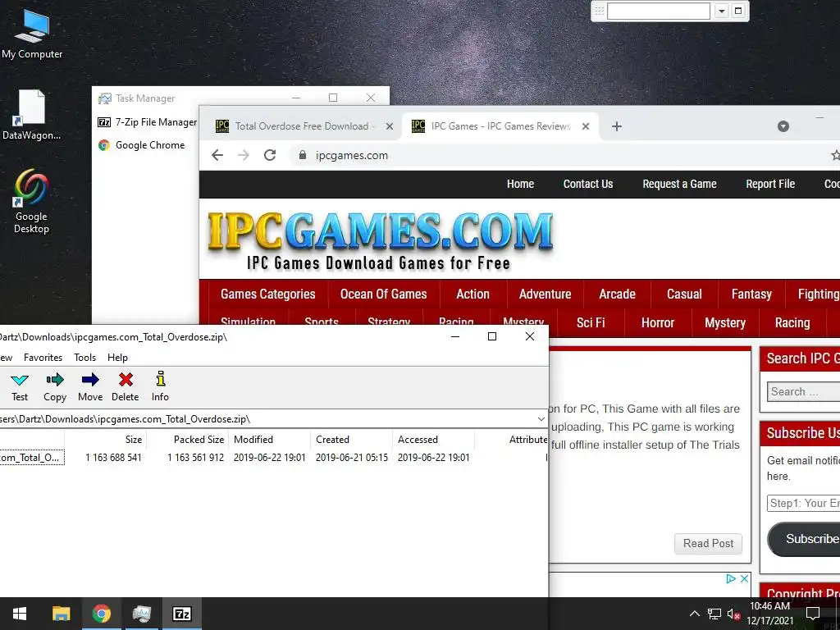Viewport: 840px width, 630px height.
Task: Select Google Chrome in Task Manager list
Action: (141, 145)
